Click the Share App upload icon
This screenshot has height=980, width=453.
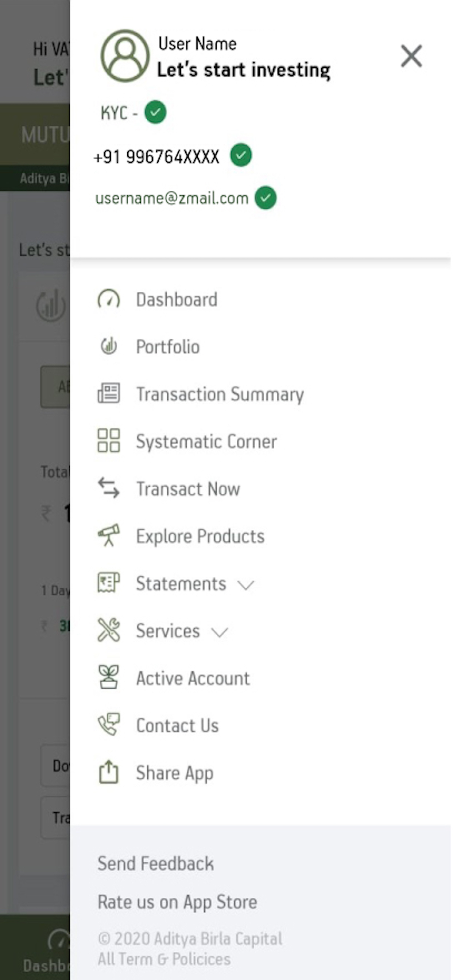(x=109, y=772)
